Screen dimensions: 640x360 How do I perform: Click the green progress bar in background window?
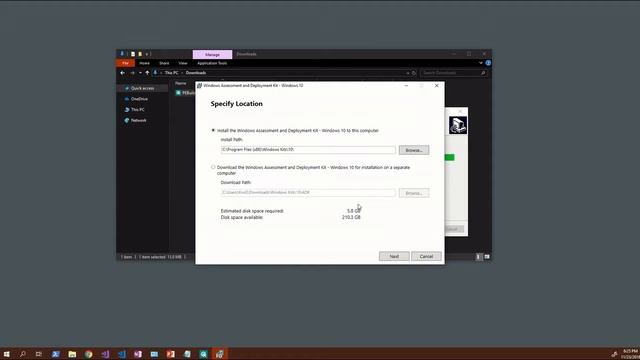click(450, 158)
